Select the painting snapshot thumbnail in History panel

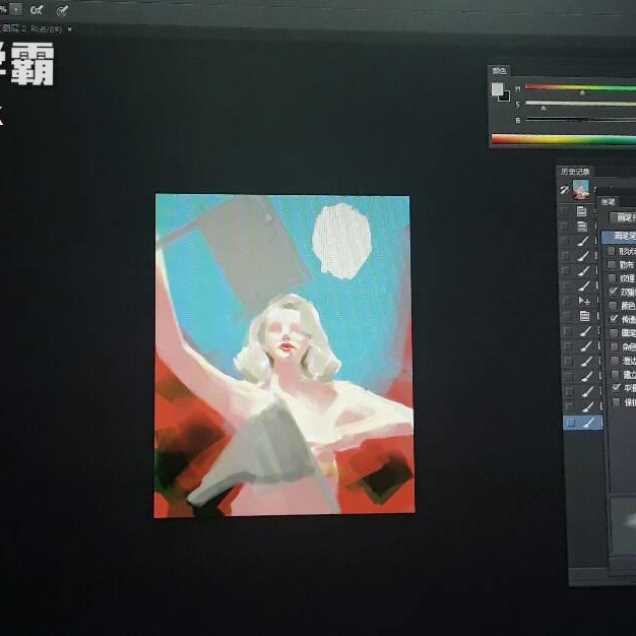tap(581, 189)
